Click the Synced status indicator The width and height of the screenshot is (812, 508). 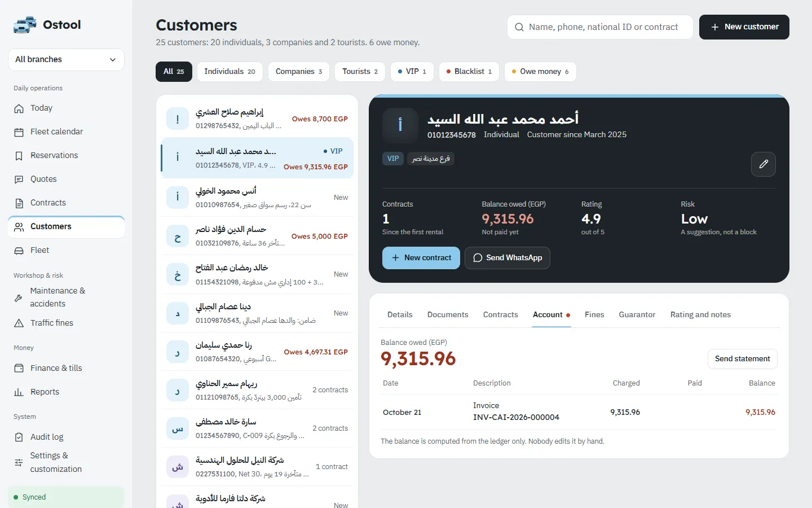(x=66, y=497)
